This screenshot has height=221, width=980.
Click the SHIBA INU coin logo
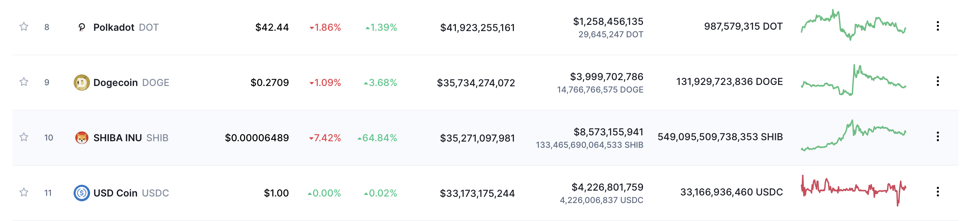(x=81, y=138)
